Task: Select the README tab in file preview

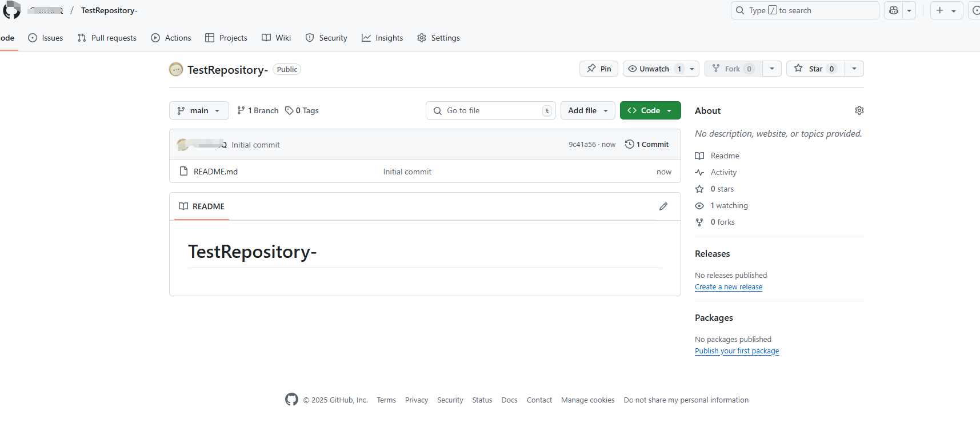Action: click(x=202, y=206)
